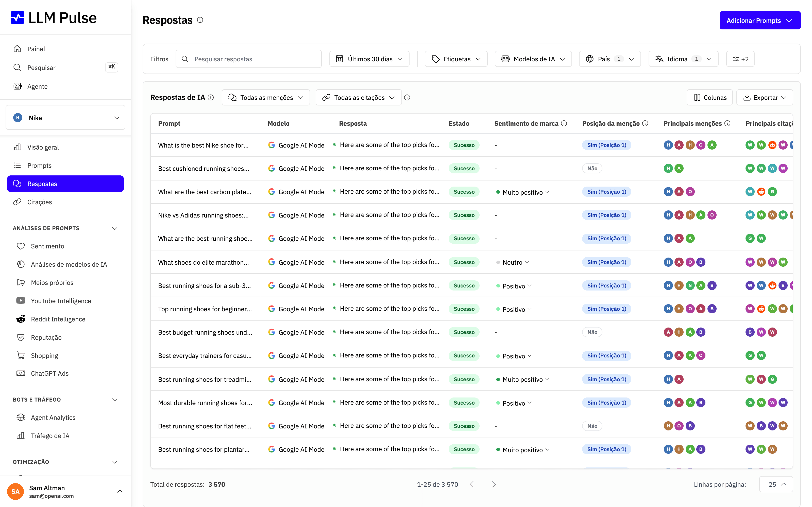The width and height of the screenshot is (812, 507).
Task: Click the info icon next to Posição da menção
Action: [x=645, y=123]
